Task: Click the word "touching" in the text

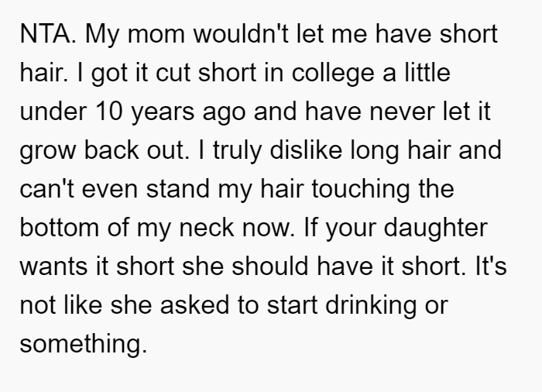Action: pyautogui.click(x=361, y=189)
